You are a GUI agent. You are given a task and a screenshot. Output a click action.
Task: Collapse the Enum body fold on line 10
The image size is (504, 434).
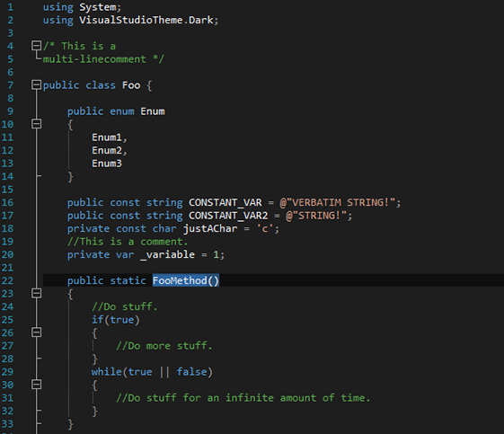(x=36, y=124)
